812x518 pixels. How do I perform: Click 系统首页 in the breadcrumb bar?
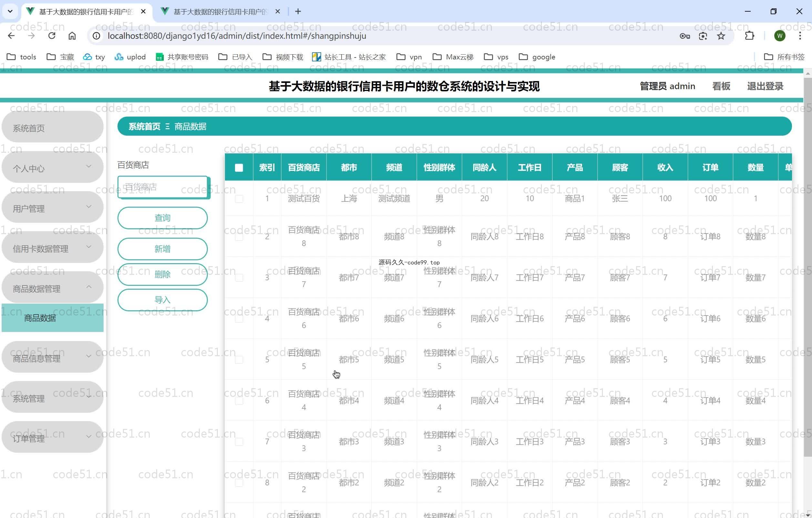[x=144, y=127]
